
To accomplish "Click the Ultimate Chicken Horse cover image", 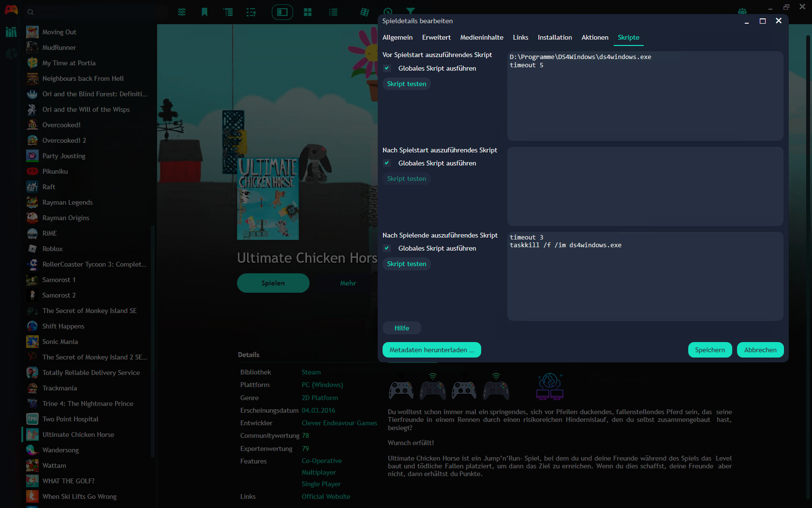I will pos(268,198).
